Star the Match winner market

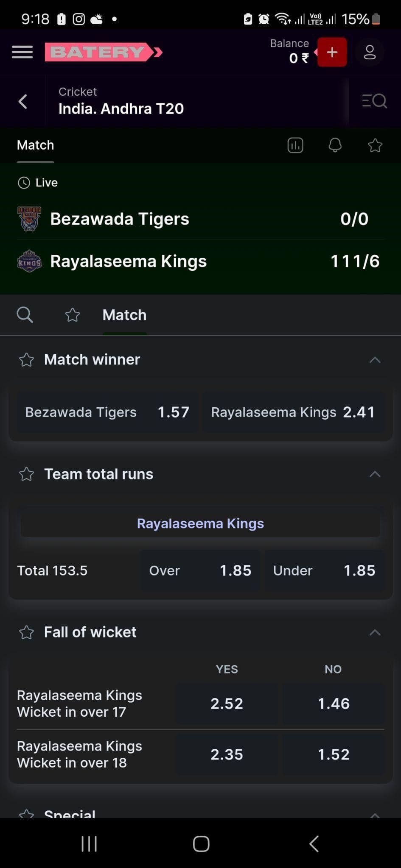click(x=26, y=360)
